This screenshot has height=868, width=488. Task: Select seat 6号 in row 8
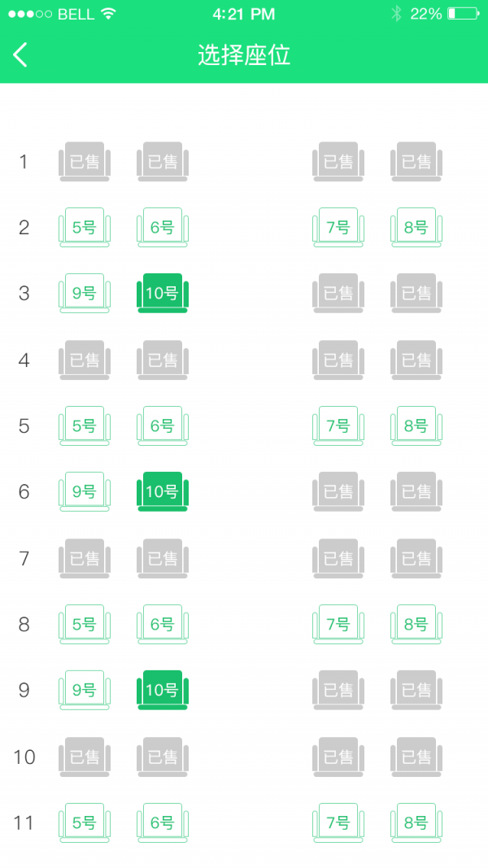pyautogui.click(x=163, y=625)
